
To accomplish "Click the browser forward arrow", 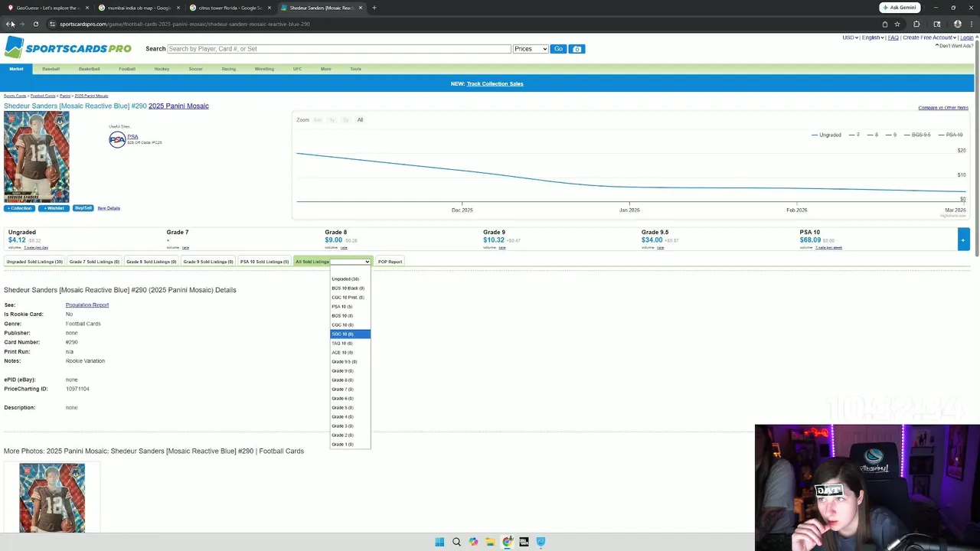I will [x=22, y=24].
